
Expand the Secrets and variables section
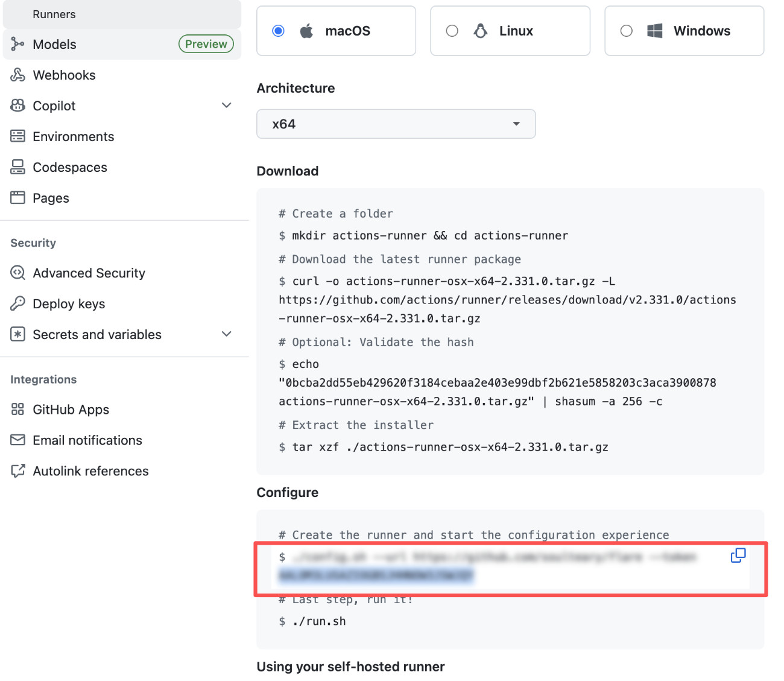(x=227, y=334)
